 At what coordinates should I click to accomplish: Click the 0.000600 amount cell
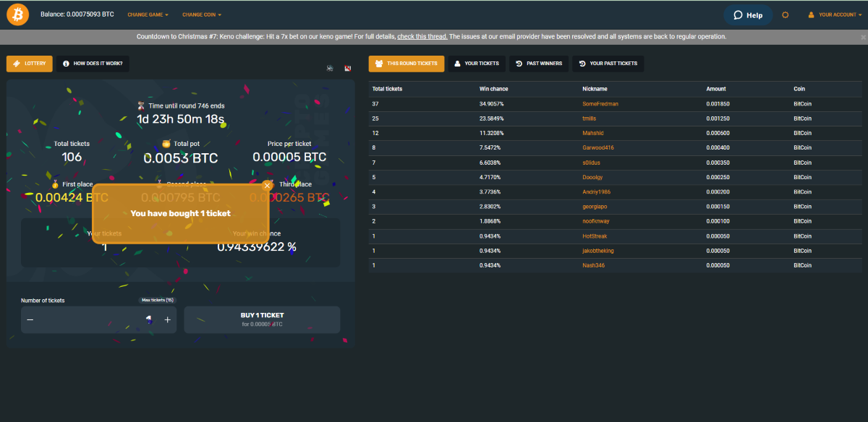click(x=718, y=133)
